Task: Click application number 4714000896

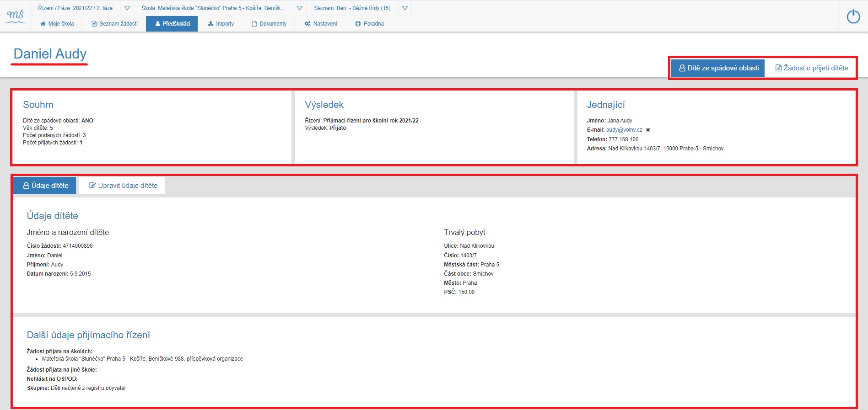Action: click(78, 246)
